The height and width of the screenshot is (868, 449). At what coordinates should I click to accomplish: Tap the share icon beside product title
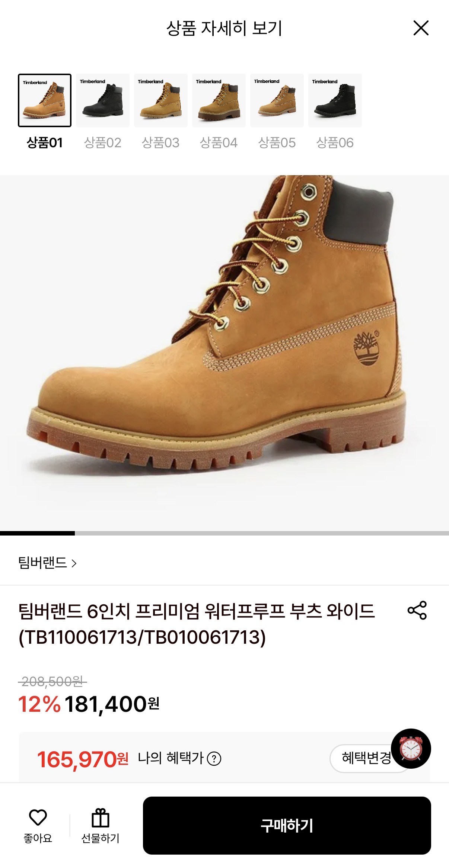click(417, 610)
